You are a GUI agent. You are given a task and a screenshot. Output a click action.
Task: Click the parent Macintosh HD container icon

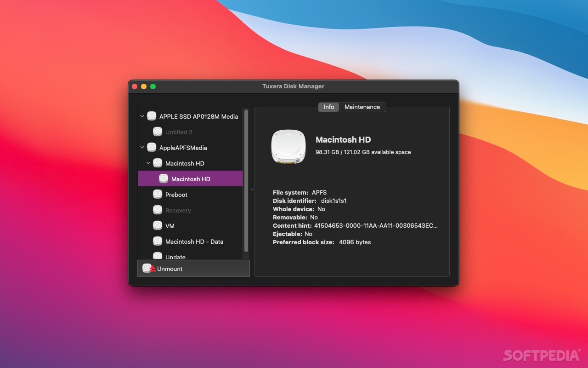158,163
